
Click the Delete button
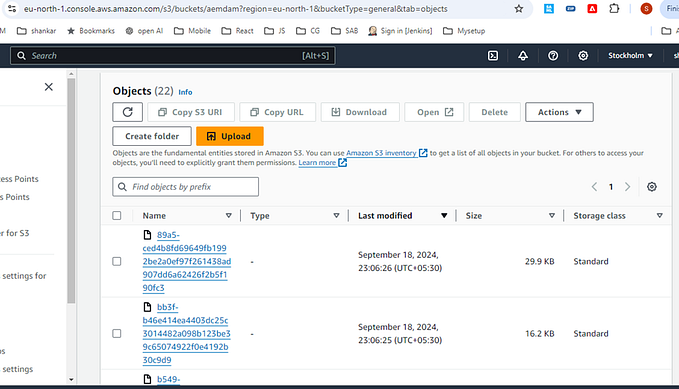(x=495, y=112)
